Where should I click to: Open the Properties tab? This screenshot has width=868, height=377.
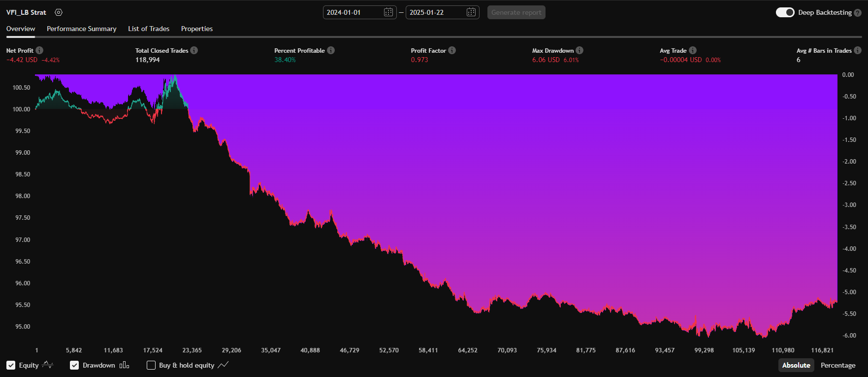click(197, 29)
